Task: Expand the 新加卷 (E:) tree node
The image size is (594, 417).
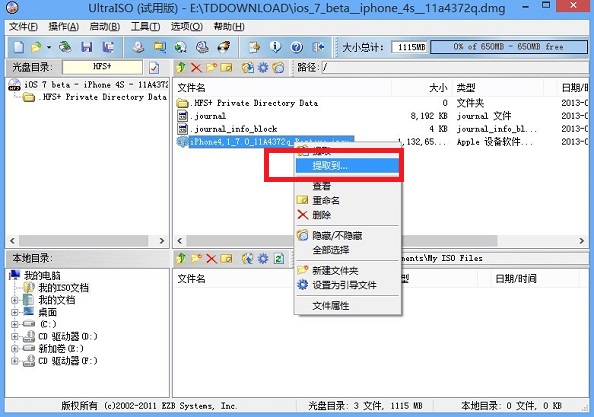Action: 15,348
